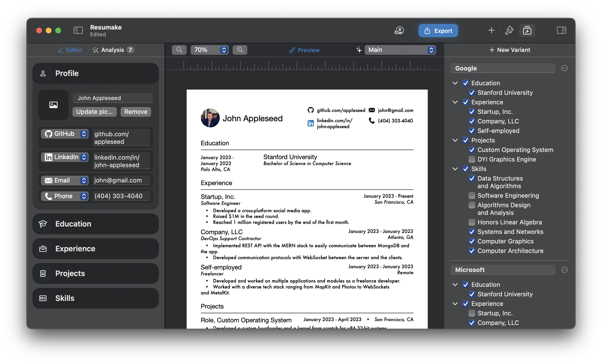Collapse the Google Projects tree section

tap(455, 140)
